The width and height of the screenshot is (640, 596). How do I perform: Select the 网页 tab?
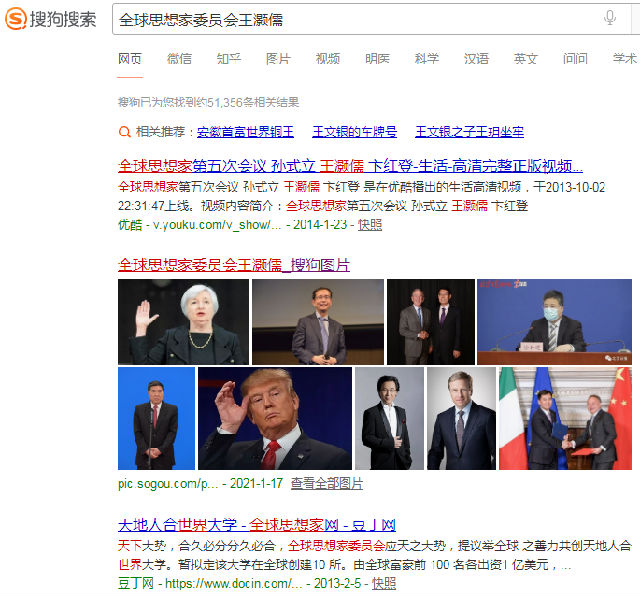(x=130, y=59)
